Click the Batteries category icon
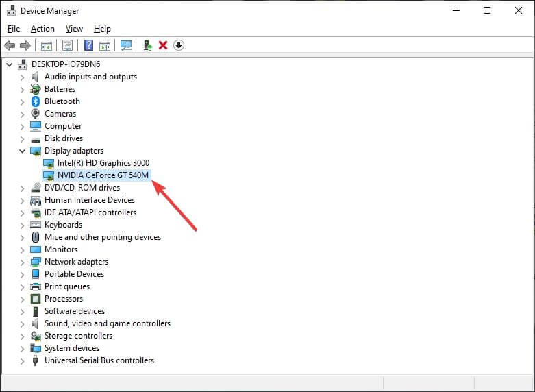 pos(36,89)
